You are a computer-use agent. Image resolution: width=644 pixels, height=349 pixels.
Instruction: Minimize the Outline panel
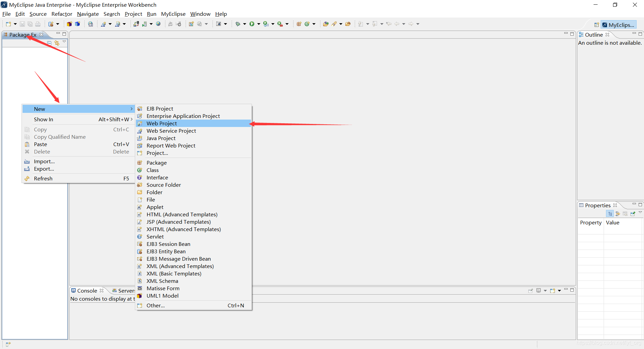coord(634,33)
